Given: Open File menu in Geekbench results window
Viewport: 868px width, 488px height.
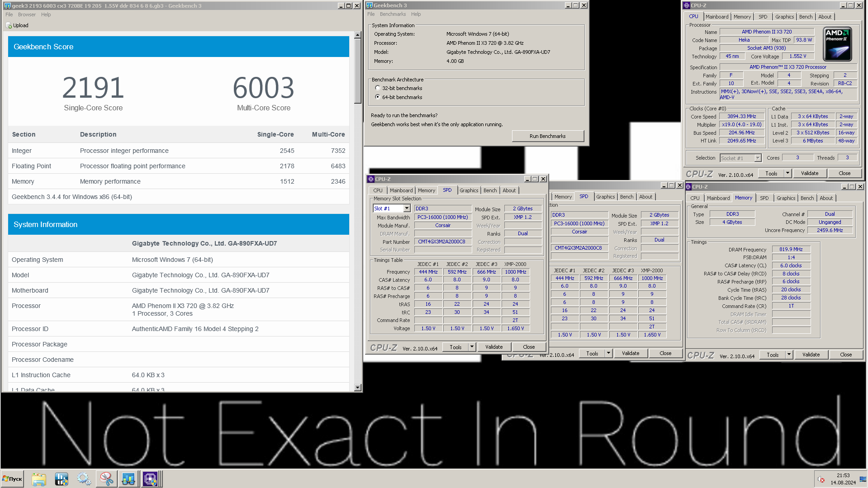Looking at the screenshot, I should click(9, 14).
